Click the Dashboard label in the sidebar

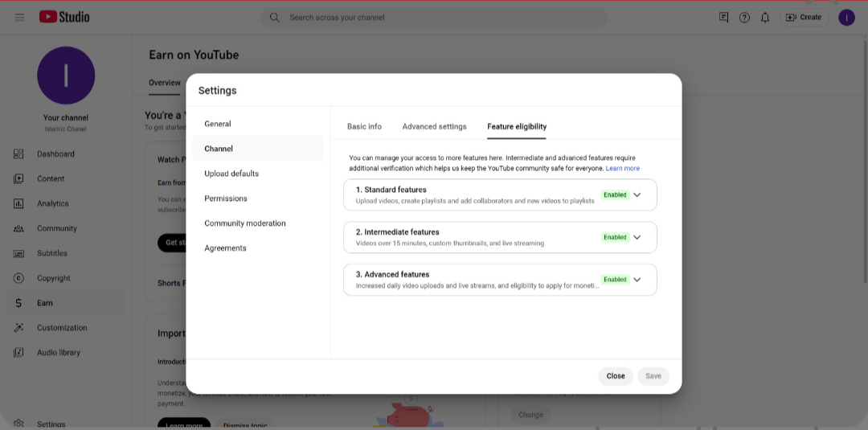click(55, 154)
